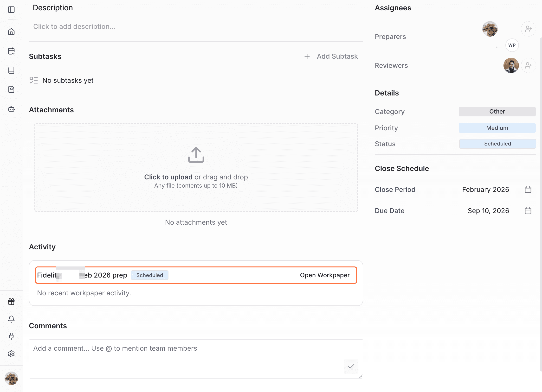
Task: Open the Status dropdown showing Scheduled
Action: (497, 144)
